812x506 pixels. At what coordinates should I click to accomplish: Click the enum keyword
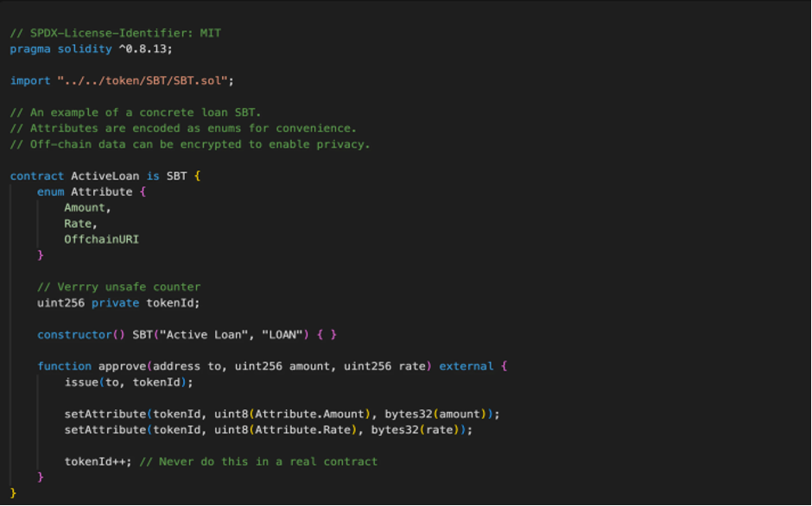click(50, 192)
